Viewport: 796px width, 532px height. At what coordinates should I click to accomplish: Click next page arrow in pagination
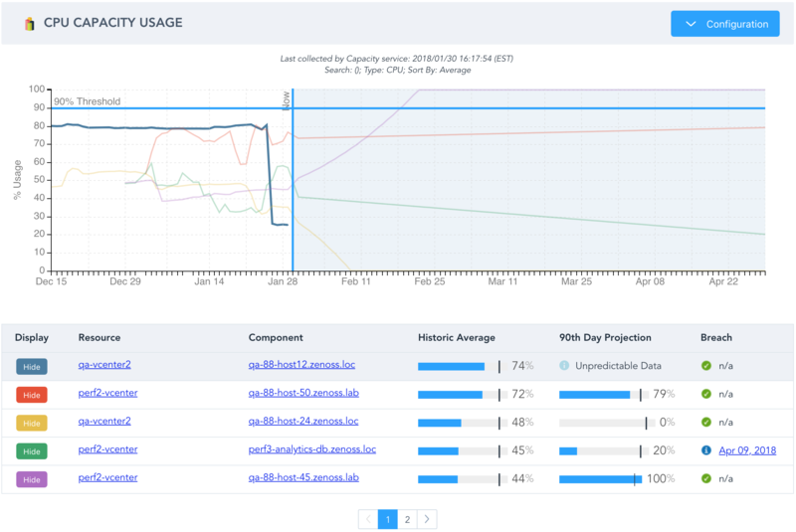point(427,519)
